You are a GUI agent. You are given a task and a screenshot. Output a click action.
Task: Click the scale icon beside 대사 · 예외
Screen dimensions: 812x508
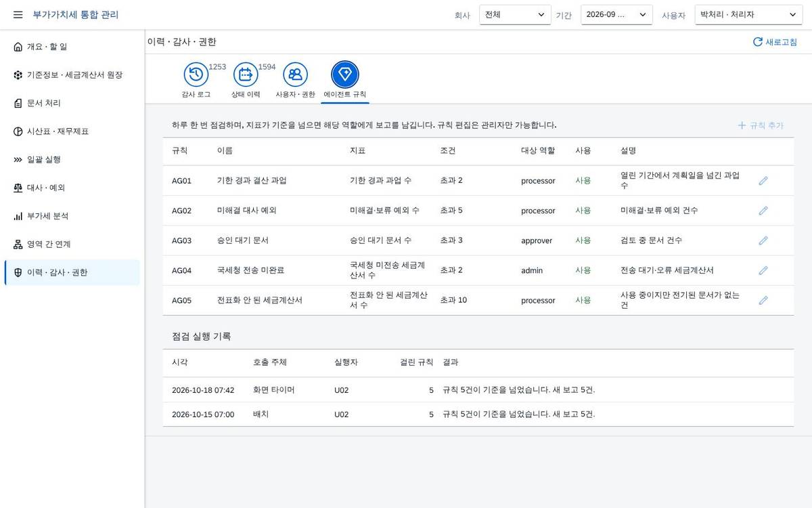tap(18, 188)
